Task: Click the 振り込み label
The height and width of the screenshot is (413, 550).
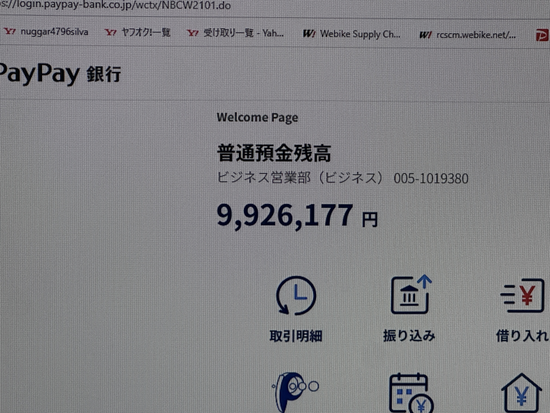Action: pos(409,336)
